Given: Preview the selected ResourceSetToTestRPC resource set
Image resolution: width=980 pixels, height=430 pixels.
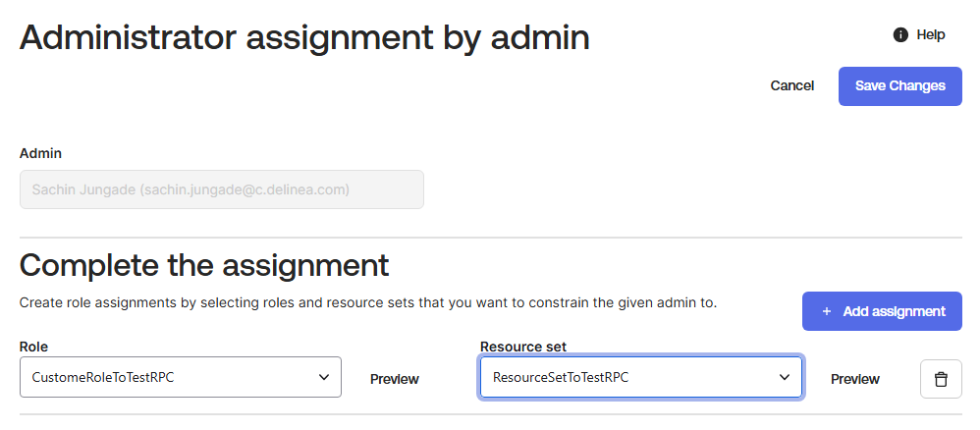Looking at the screenshot, I should [855, 379].
